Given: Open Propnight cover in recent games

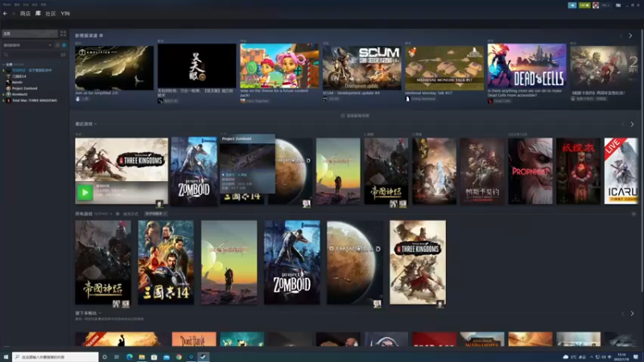Looking at the screenshot, I should tap(530, 171).
